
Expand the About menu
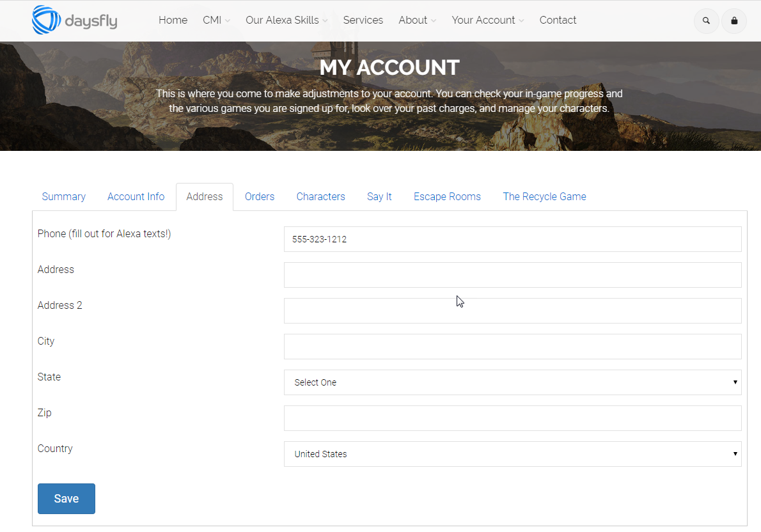coord(418,20)
